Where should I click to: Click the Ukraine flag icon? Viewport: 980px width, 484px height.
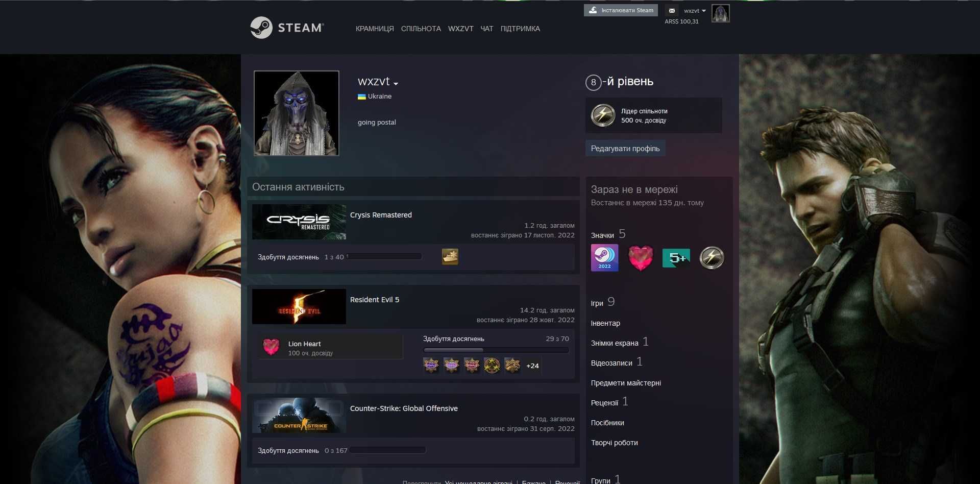(361, 96)
